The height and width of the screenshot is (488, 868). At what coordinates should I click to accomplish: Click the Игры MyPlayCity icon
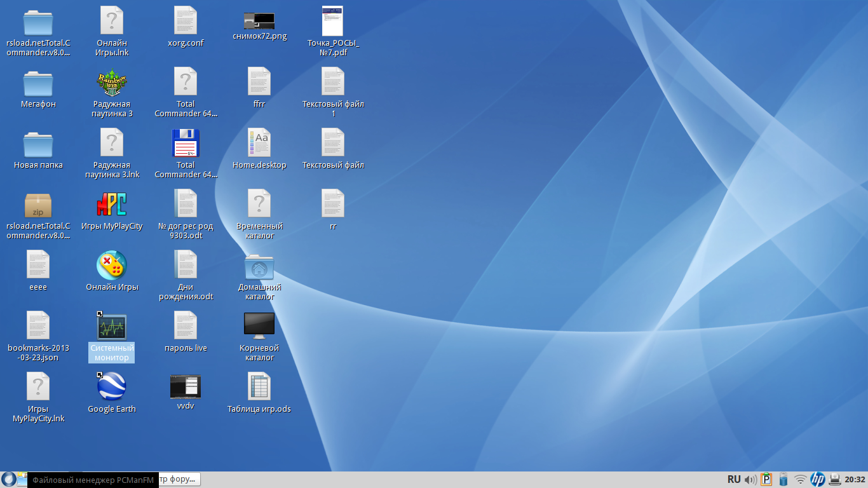pos(112,205)
